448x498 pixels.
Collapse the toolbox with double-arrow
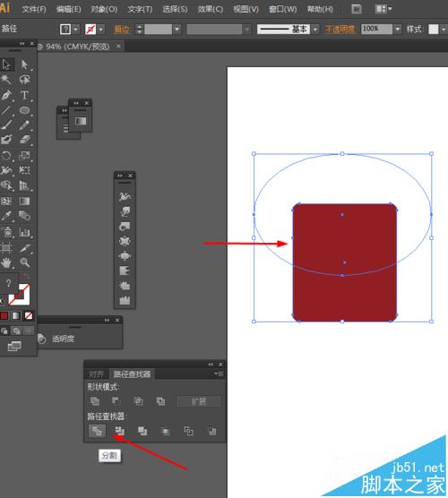(x=22, y=43)
